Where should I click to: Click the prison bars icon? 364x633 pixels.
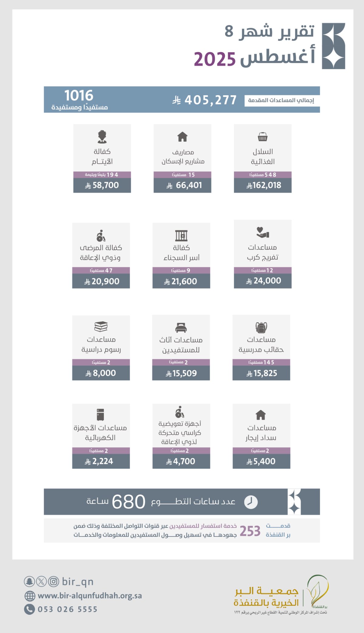pos(181,236)
